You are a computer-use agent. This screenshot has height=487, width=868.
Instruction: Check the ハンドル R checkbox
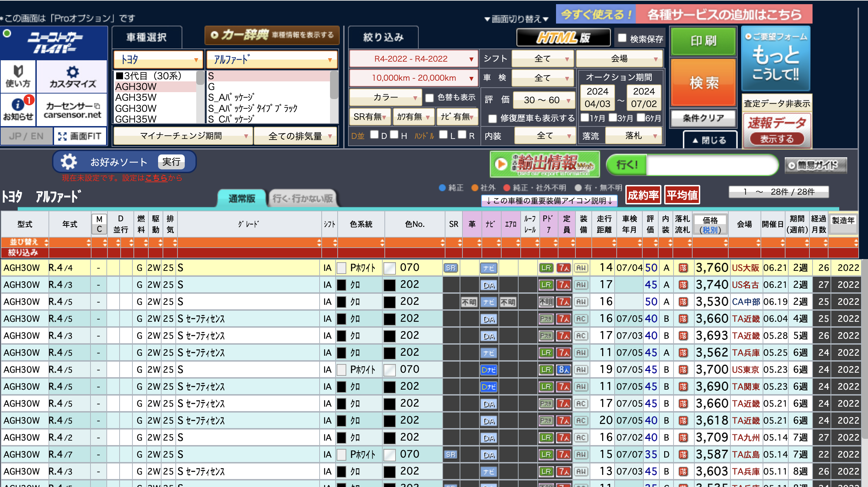[x=462, y=134]
